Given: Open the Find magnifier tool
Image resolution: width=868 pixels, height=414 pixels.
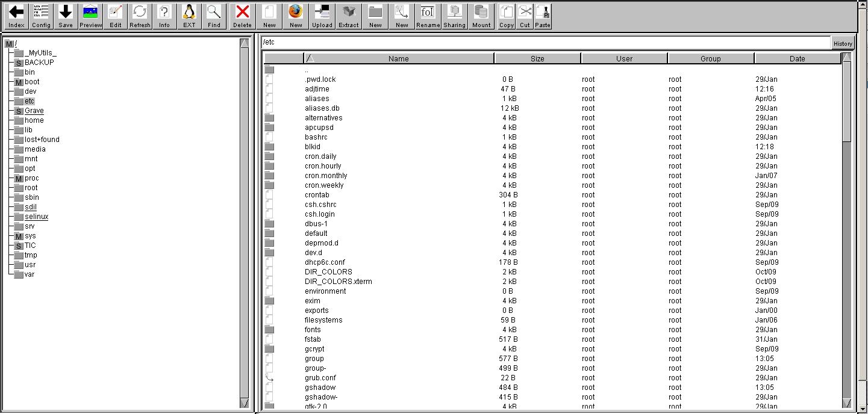Looking at the screenshot, I should coord(214,16).
